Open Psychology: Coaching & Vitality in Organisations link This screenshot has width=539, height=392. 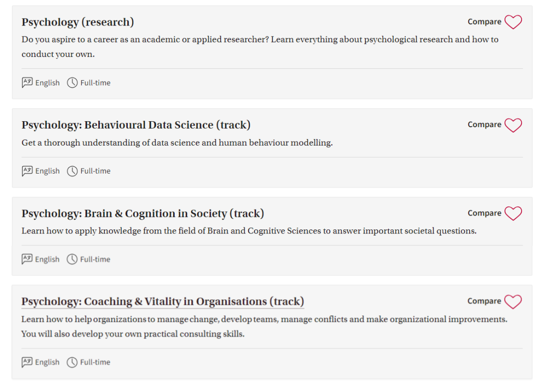coord(163,301)
